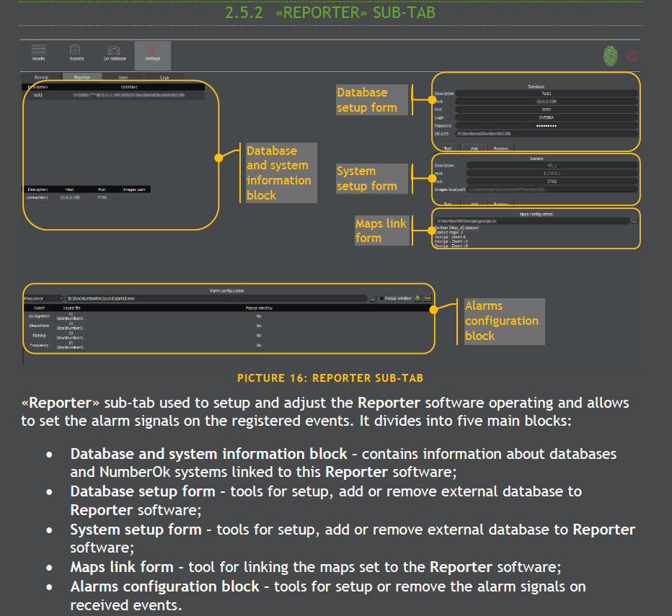
Task: Remove alarm with red minus icon
Action: click(x=428, y=298)
